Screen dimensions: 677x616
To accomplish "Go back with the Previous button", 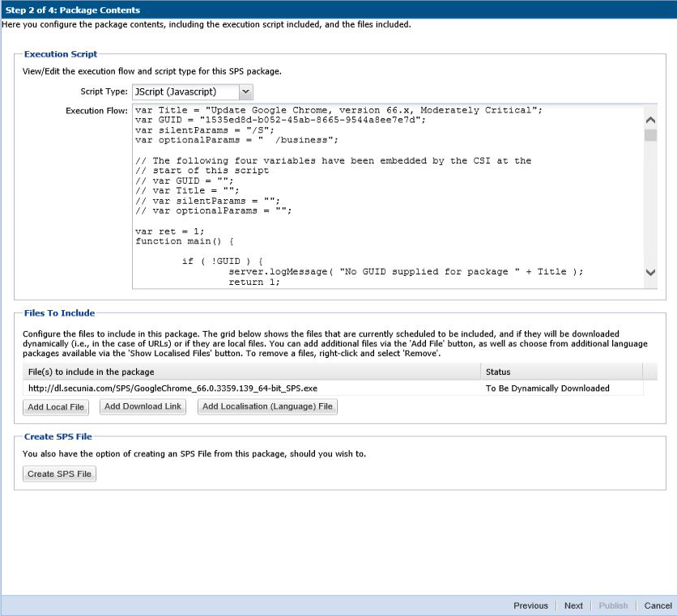I will (x=530, y=605).
